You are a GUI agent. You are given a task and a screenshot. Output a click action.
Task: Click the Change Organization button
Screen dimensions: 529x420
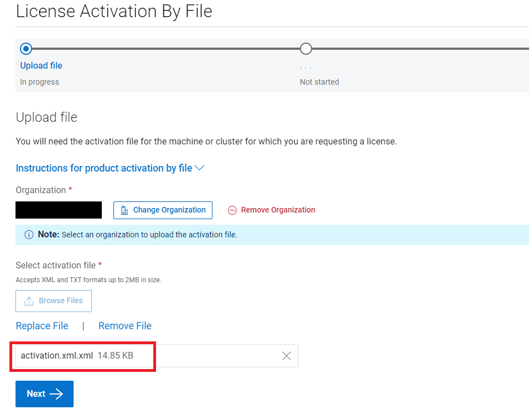coord(163,210)
